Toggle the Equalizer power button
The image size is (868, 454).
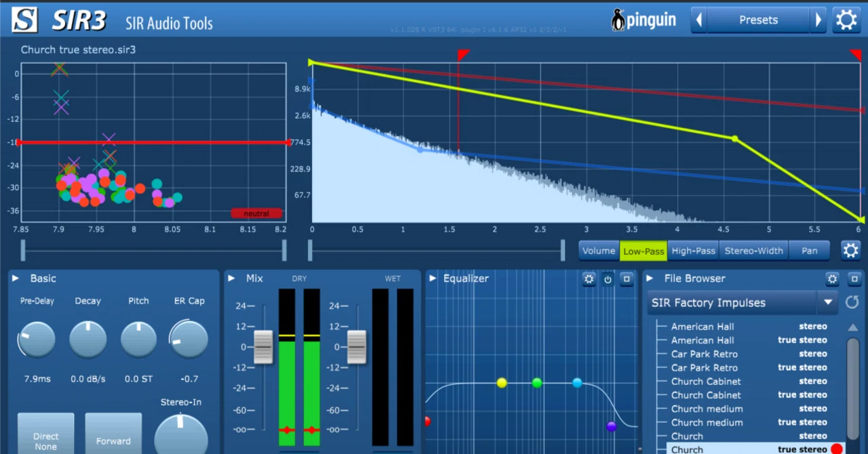tap(608, 278)
